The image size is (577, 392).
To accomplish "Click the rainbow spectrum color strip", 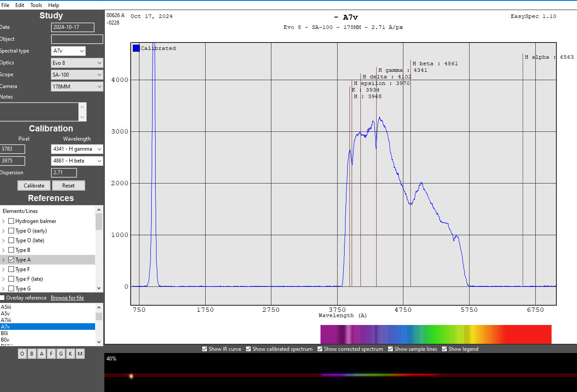I will point(436,334).
